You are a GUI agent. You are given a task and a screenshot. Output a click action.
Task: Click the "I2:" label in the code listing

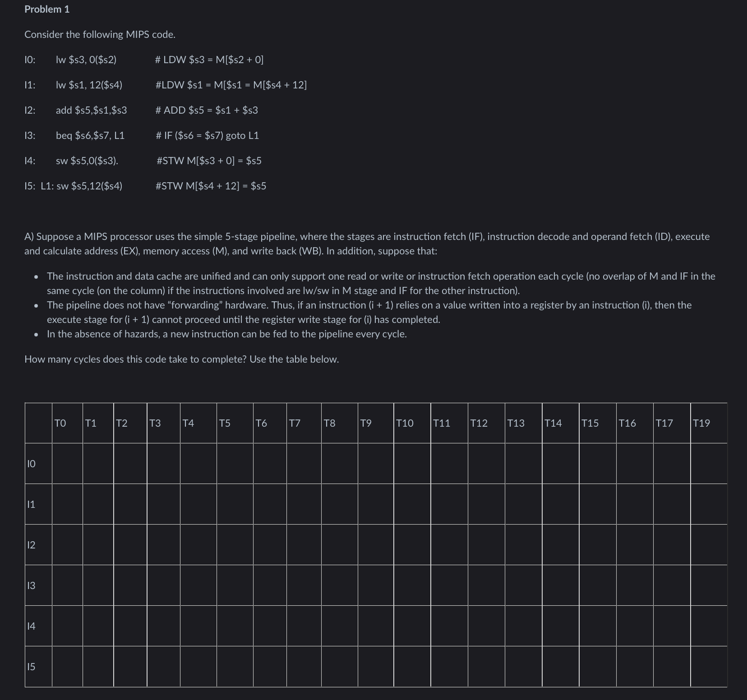tap(30, 110)
